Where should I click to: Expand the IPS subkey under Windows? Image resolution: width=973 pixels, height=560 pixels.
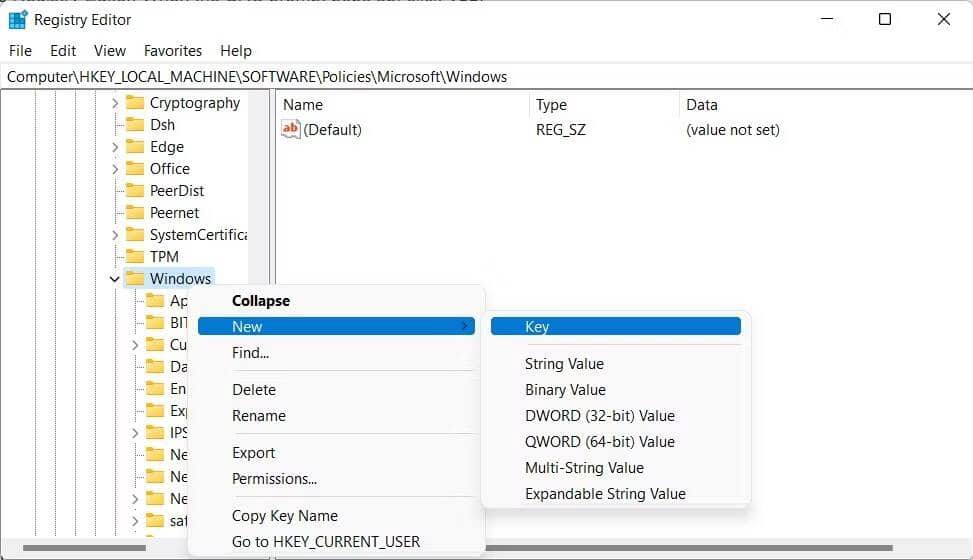[x=135, y=433]
